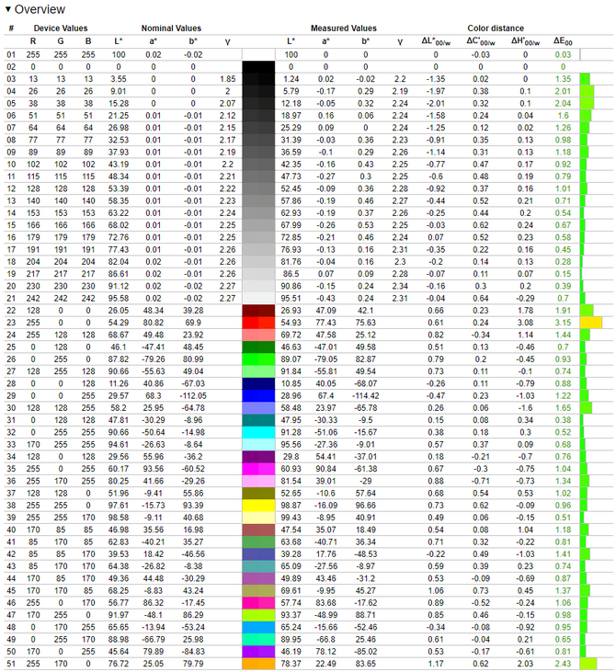This screenshot has height=672, width=616.
Task: Select the dark red swatch in row 22
Action: click(258, 311)
